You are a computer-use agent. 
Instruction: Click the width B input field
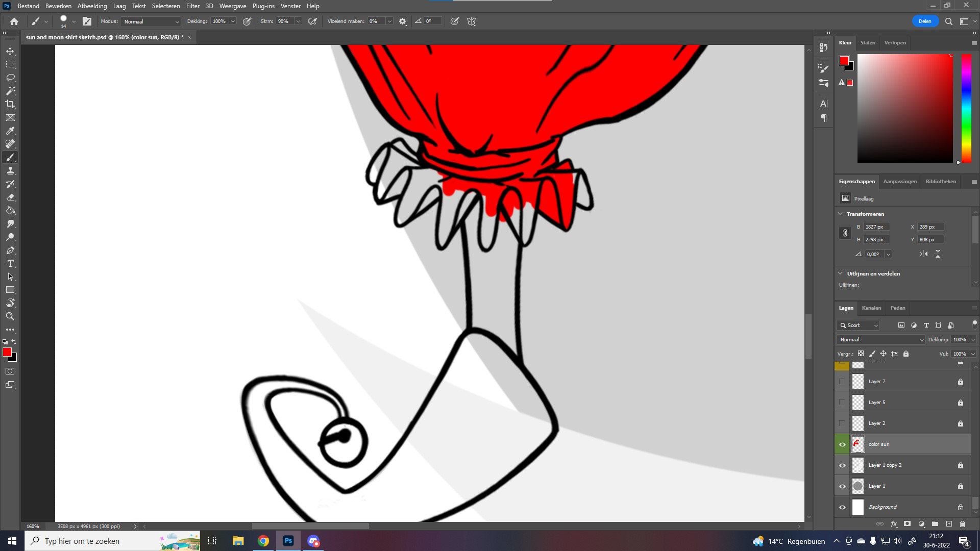click(876, 227)
